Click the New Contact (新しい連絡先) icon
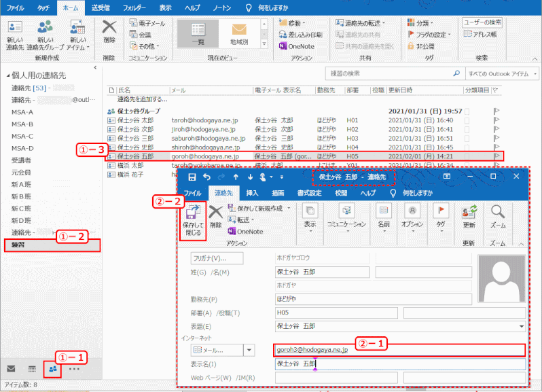The height and width of the screenshot is (392, 542). (x=15, y=27)
